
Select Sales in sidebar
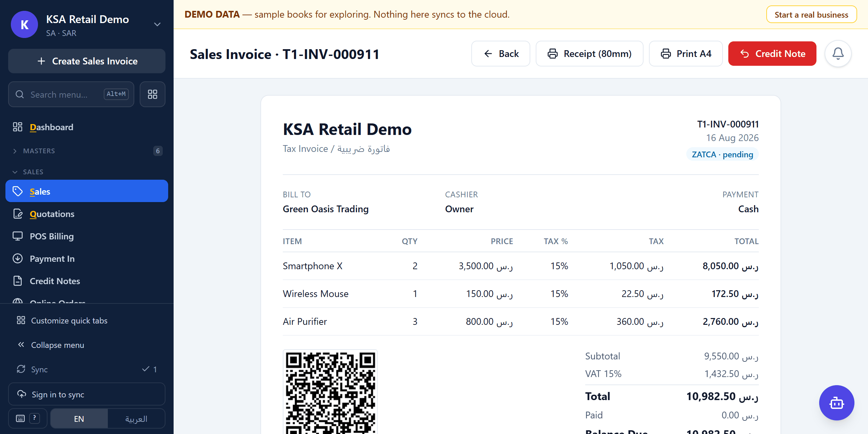pyautogui.click(x=87, y=191)
